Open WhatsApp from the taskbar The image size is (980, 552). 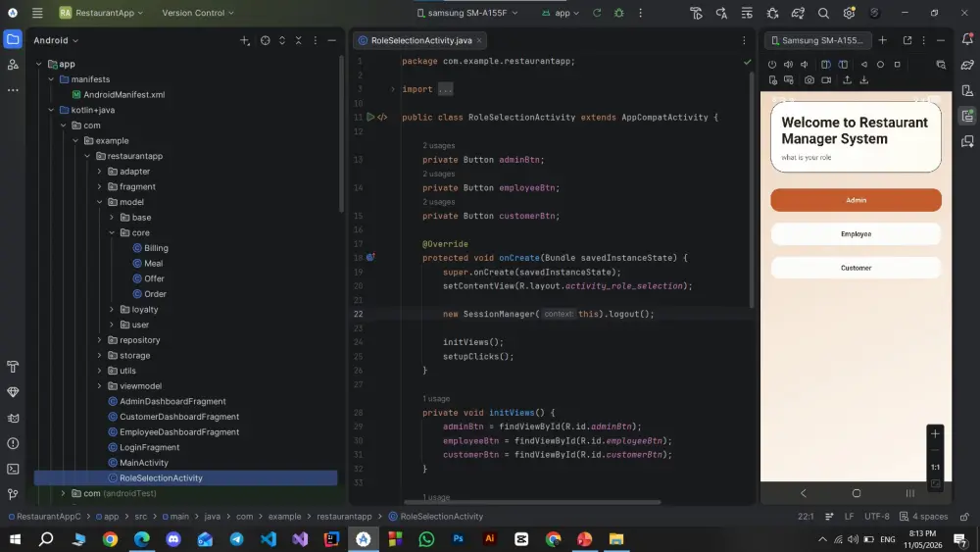pos(426,539)
